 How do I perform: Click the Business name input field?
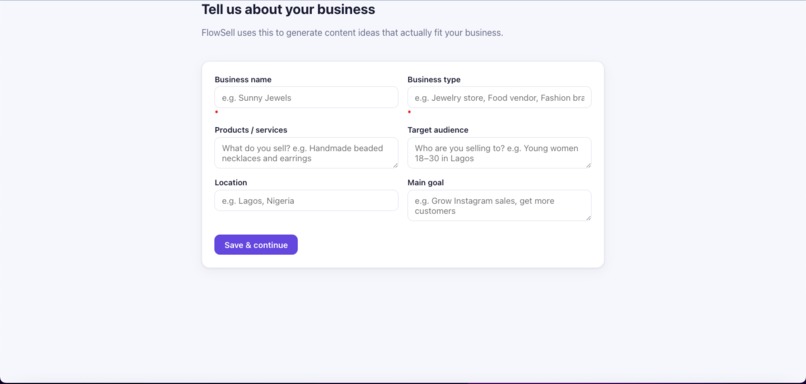tap(306, 97)
